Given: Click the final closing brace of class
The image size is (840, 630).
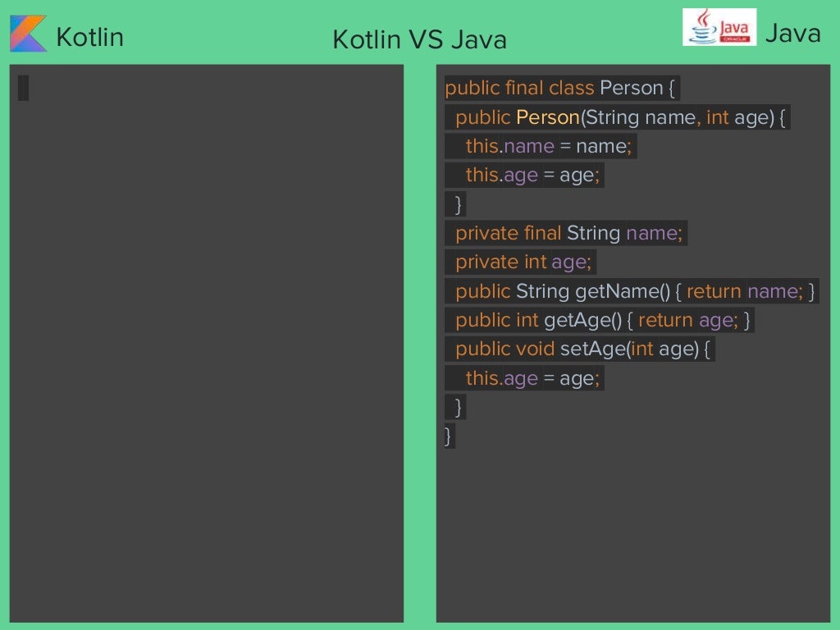Looking at the screenshot, I should coord(448,435).
